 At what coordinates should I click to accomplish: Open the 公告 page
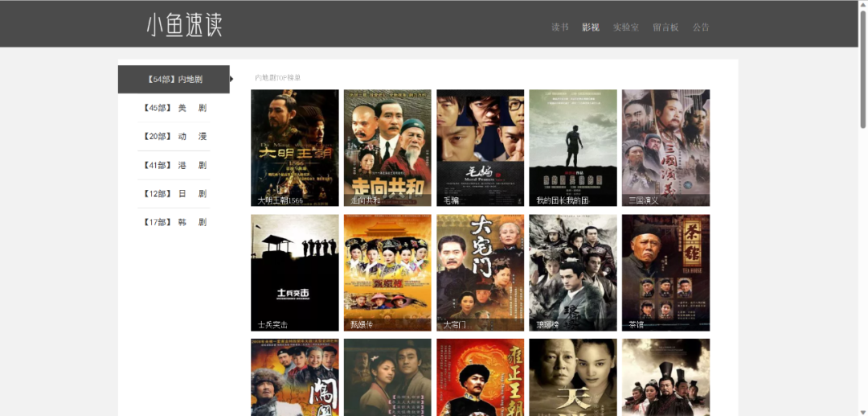pos(701,27)
